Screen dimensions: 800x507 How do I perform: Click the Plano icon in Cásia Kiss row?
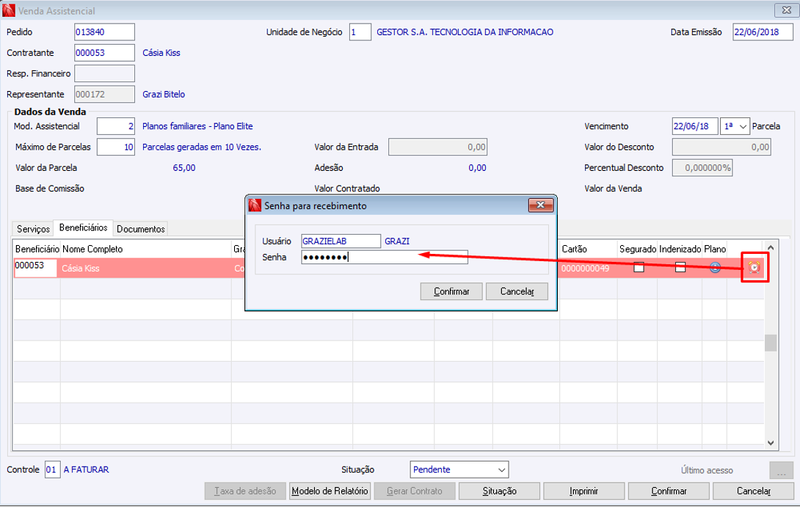[715, 267]
